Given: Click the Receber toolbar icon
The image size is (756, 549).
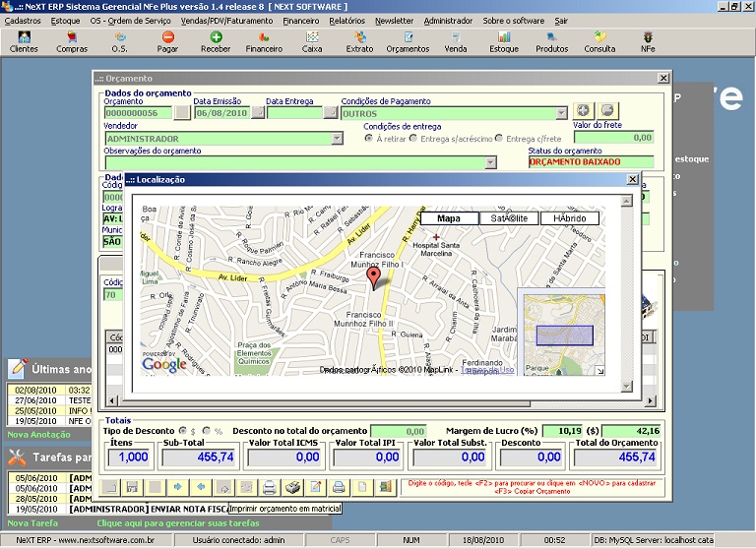Looking at the screenshot, I should [x=216, y=42].
